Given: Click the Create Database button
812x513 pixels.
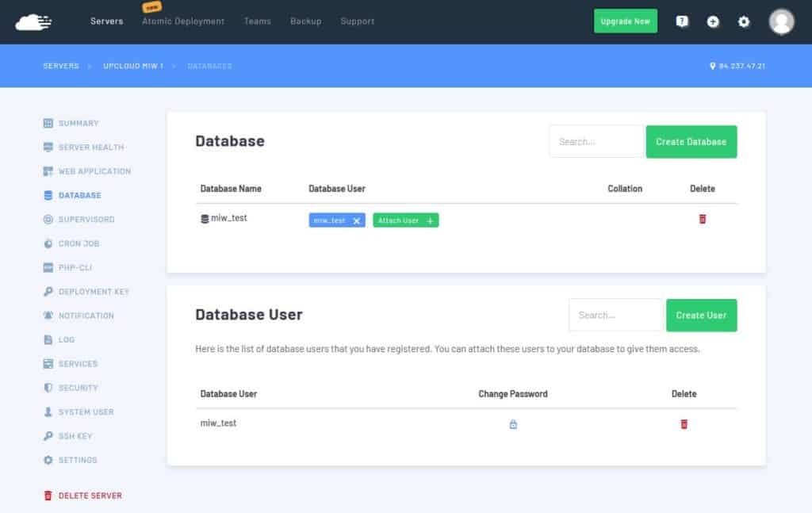Looking at the screenshot, I should [691, 142].
